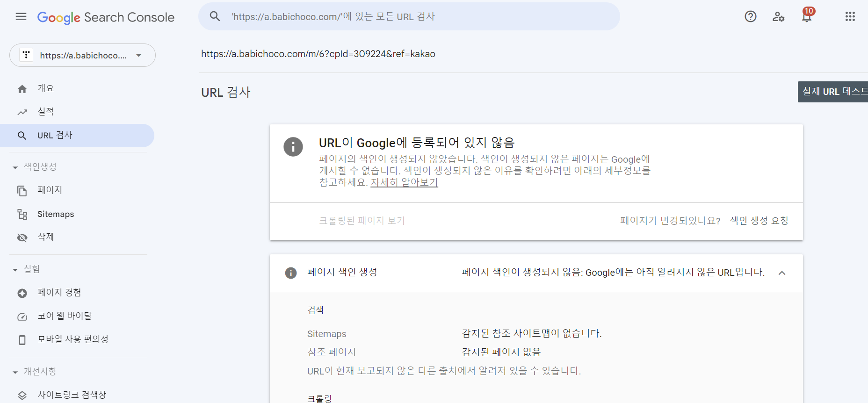Click the sitemap tree icon
The width and height of the screenshot is (868, 403).
pyautogui.click(x=22, y=214)
